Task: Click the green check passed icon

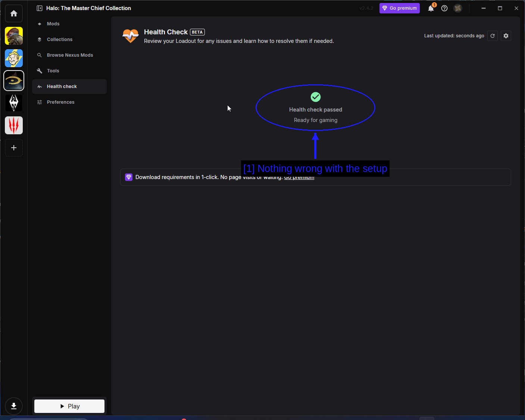Action: tap(316, 97)
